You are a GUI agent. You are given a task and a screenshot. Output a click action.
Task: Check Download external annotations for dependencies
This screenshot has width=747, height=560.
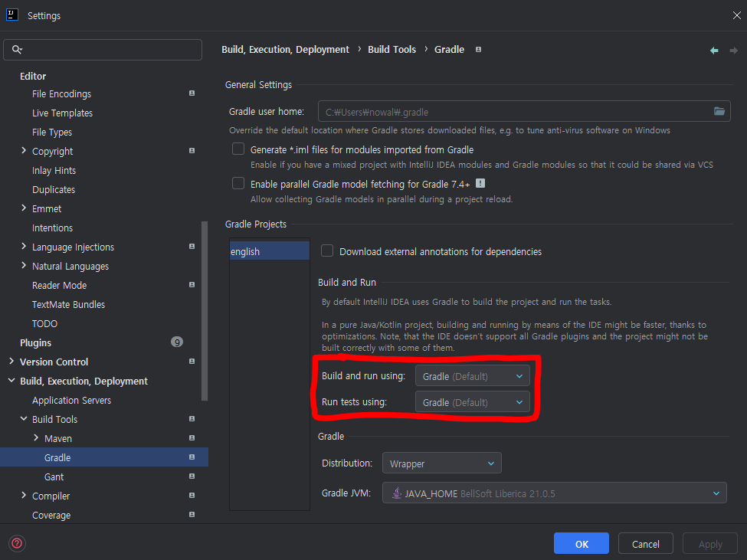pyautogui.click(x=327, y=251)
